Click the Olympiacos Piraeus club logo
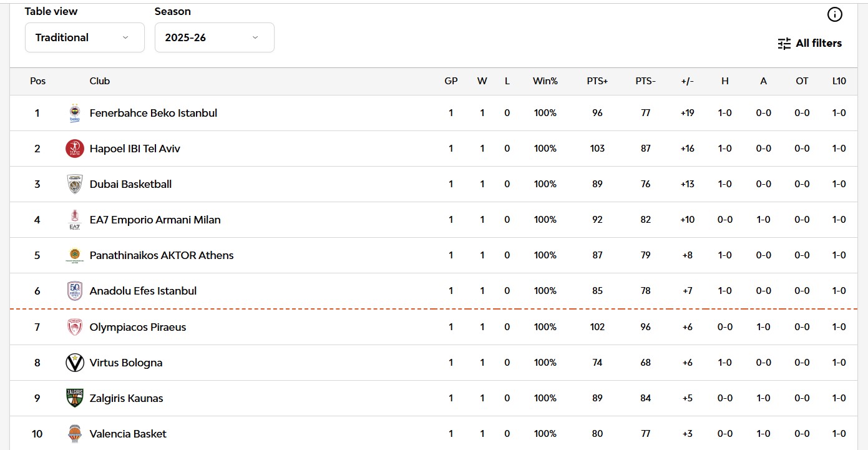The image size is (868, 450). point(75,327)
